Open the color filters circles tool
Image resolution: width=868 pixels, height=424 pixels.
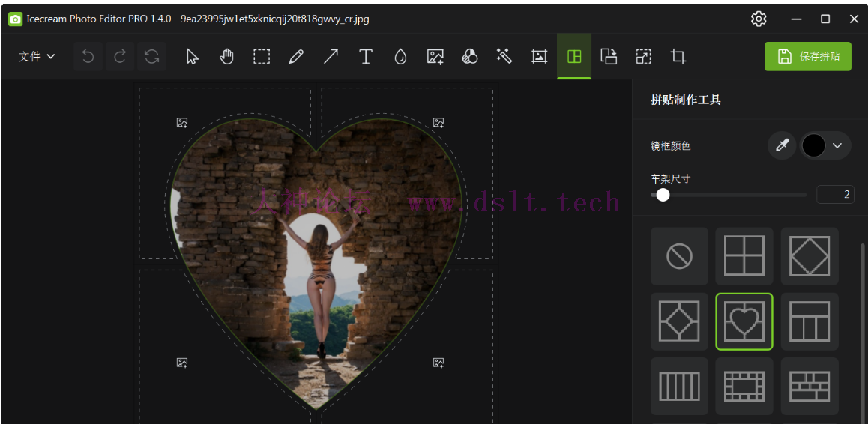[x=470, y=56]
